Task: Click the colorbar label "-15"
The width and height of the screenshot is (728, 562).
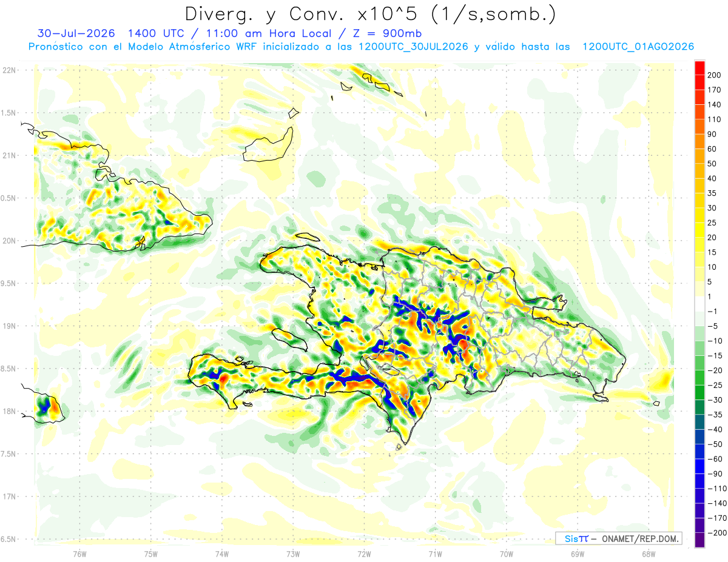Action: point(715,355)
